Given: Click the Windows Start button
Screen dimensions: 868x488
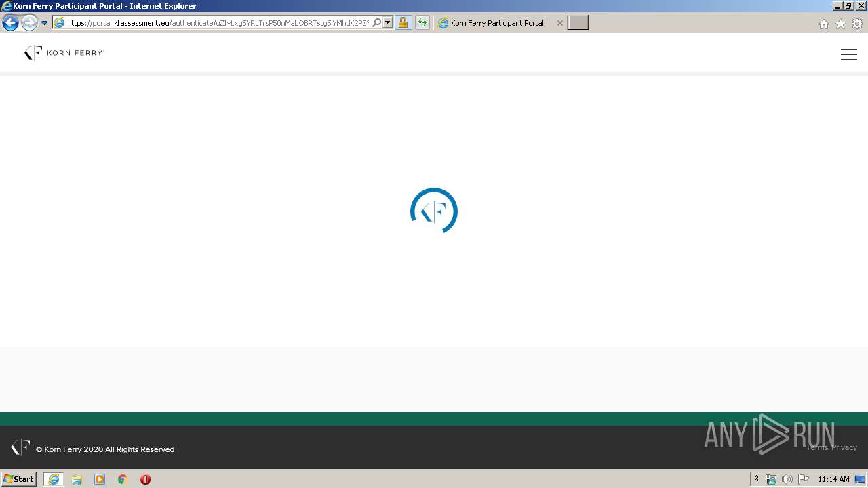Looking at the screenshot, I should [x=18, y=479].
